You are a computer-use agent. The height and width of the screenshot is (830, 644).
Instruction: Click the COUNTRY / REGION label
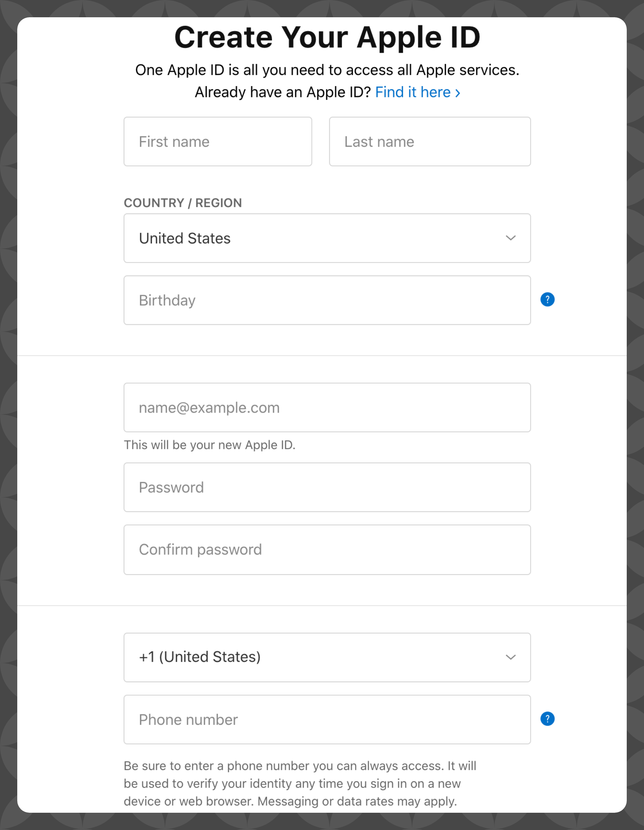coord(183,203)
